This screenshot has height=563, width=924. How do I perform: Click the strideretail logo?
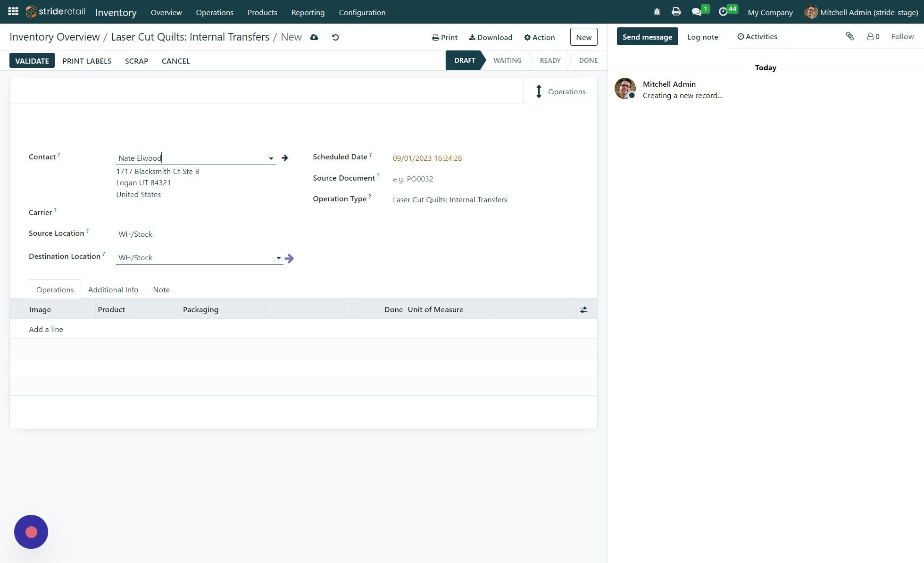click(x=56, y=11)
